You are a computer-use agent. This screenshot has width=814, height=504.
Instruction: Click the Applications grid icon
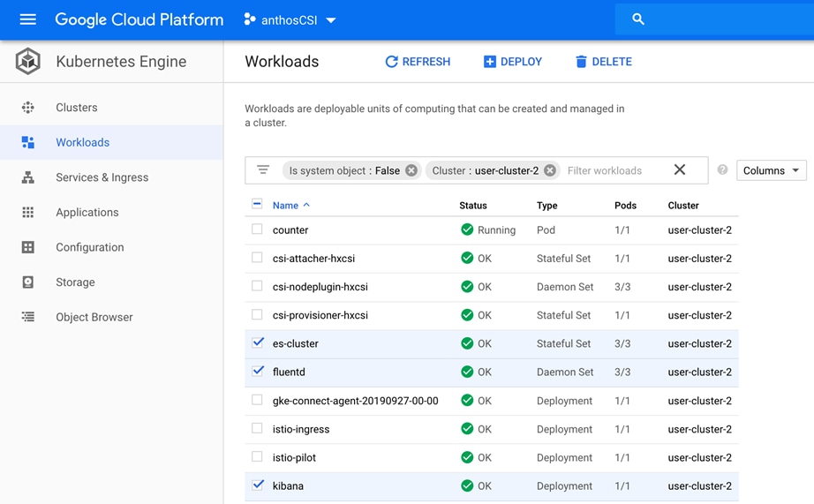[x=28, y=213]
